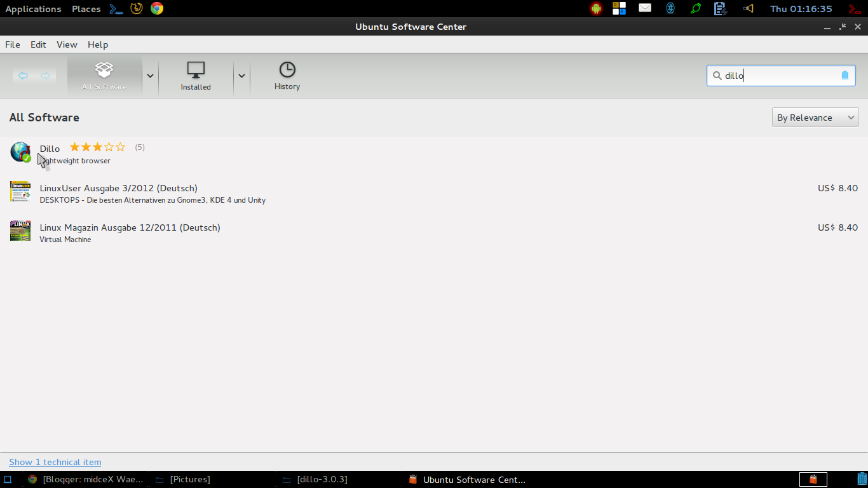Click the clock showing Thu 01:16:35

tap(801, 9)
